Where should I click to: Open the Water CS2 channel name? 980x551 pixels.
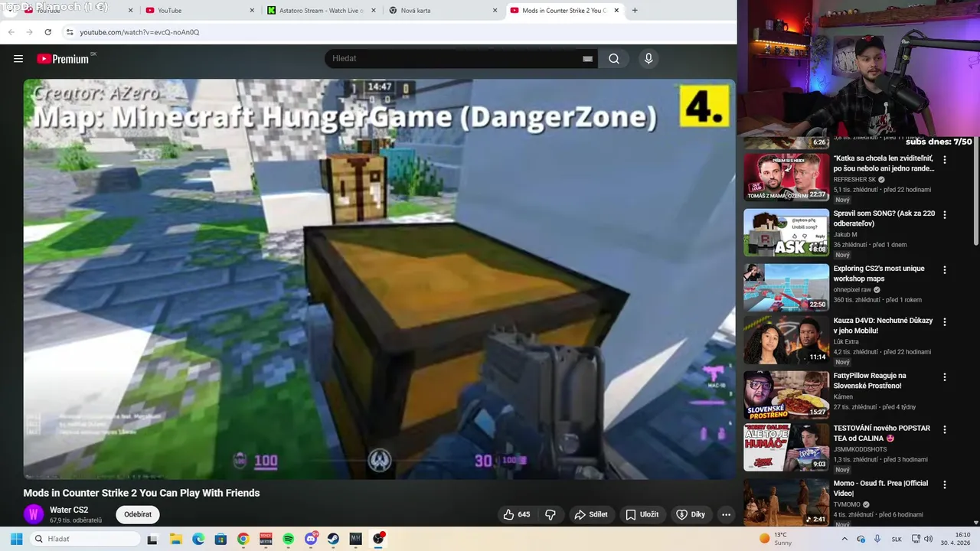69,510
